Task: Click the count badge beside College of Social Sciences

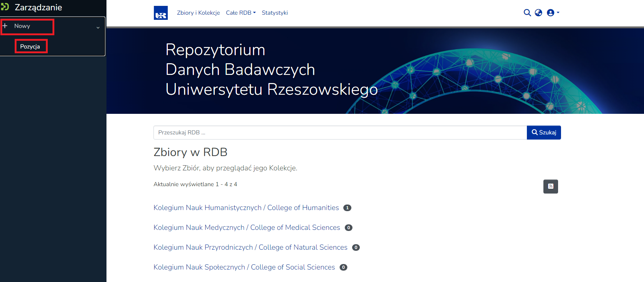Action: pos(343,267)
